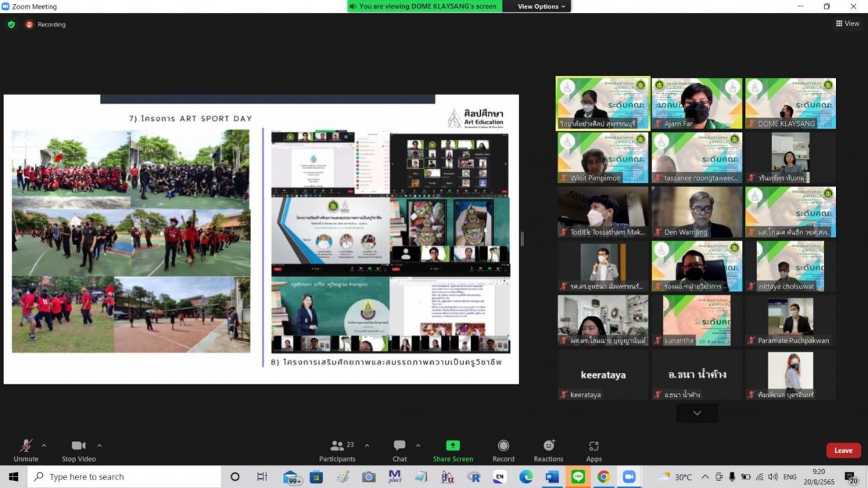This screenshot has height=488, width=868.
Task: Stop Video camera button
Action: [79, 451]
